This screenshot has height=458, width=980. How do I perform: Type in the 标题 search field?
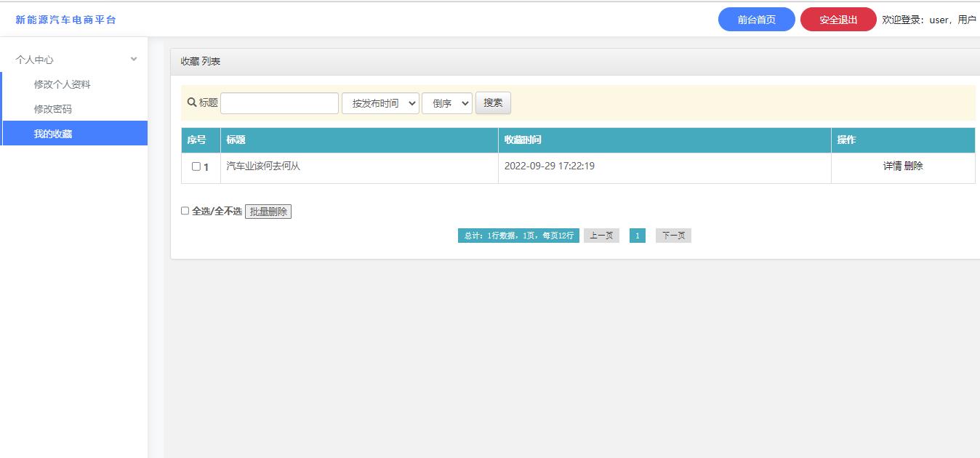[279, 103]
